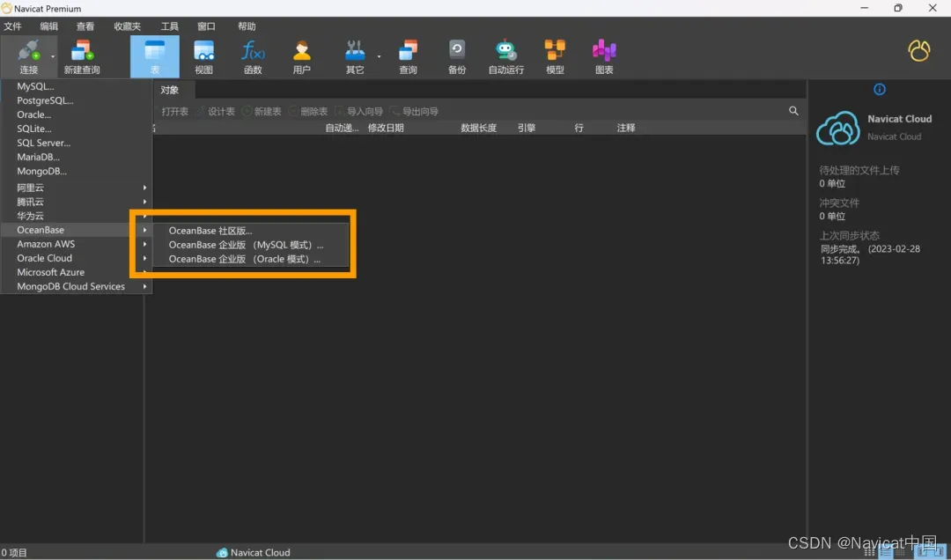Choose MariaDB... from the connection menu

tap(77, 157)
